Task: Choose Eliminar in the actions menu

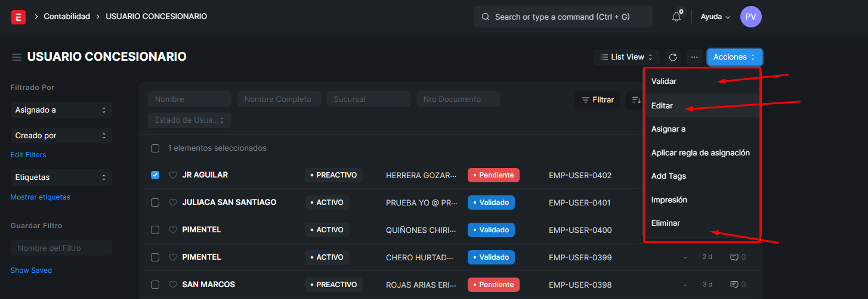Action: tap(666, 223)
